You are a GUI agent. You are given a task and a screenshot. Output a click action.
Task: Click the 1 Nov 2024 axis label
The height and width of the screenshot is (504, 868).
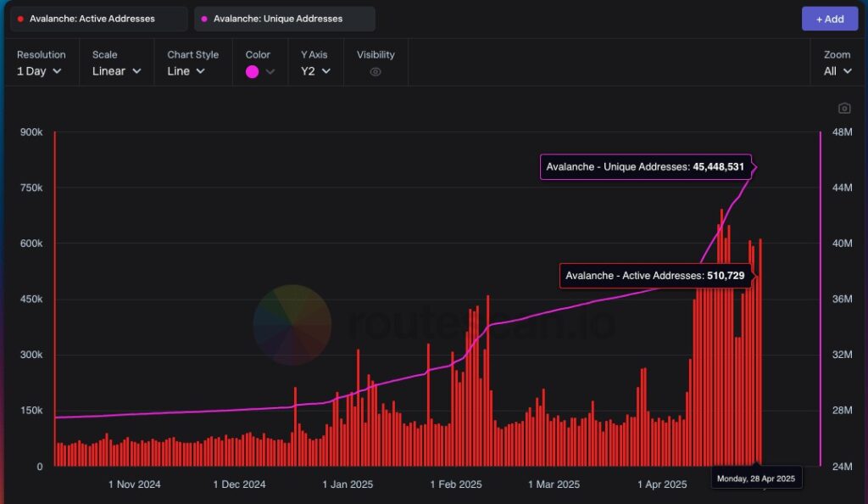135,484
